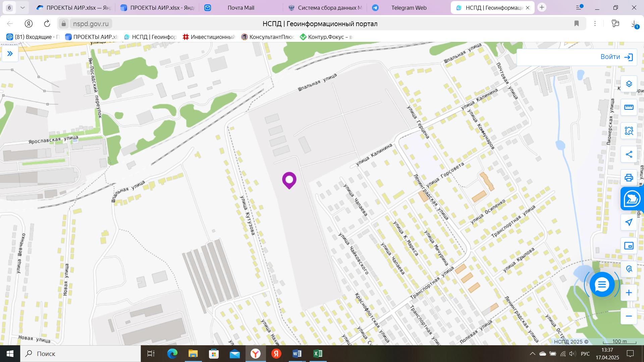The width and height of the screenshot is (644, 362).
Task: Open Excel from the taskbar
Action: click(317, 354)
